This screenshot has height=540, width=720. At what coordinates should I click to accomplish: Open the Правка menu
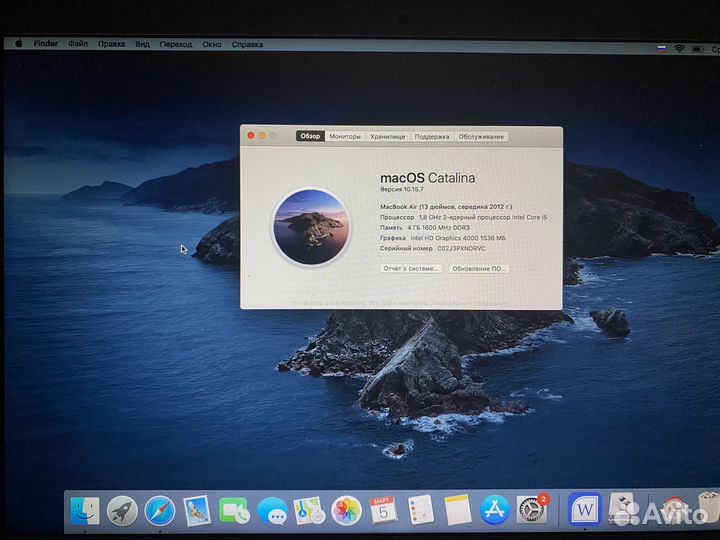[111, 44]
